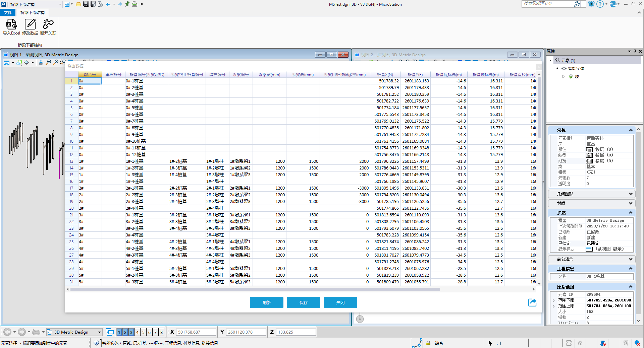The height and width of the screenshot is (348, 644).
Task: Open the compress options icon
Action: click(x=101, y=4)
